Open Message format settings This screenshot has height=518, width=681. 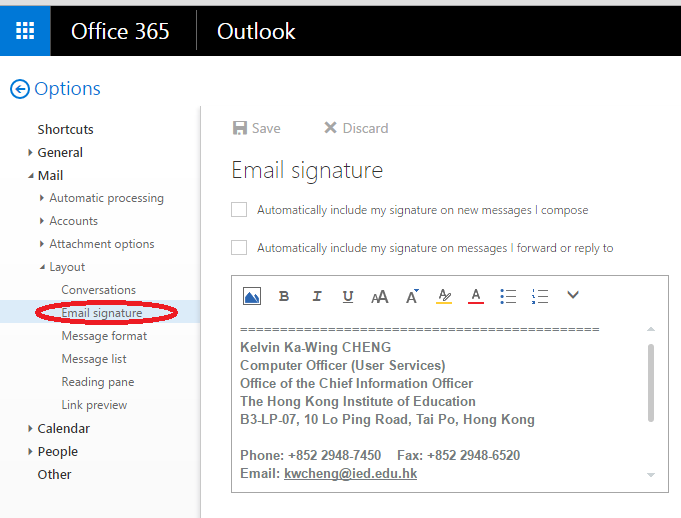pos(104,336)
